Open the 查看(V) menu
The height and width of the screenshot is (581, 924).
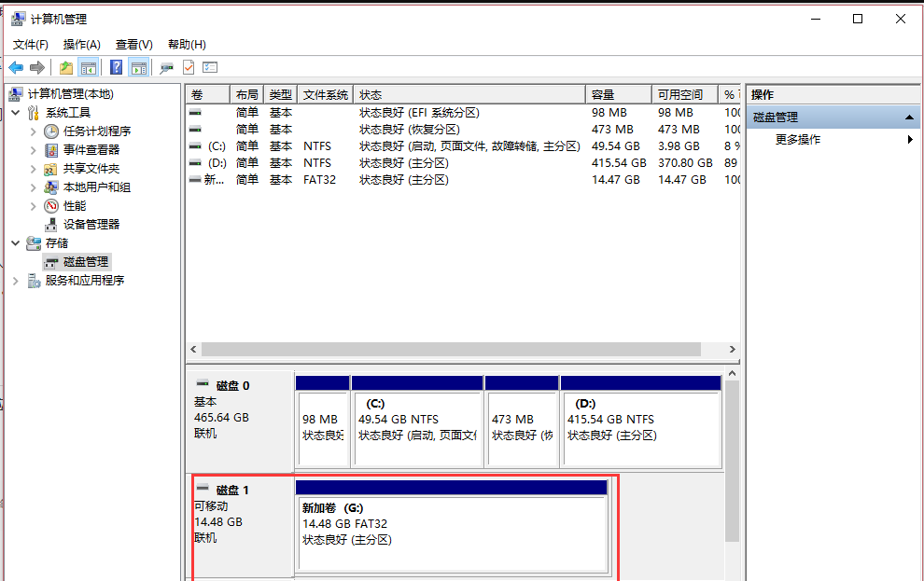coord(132,44)
